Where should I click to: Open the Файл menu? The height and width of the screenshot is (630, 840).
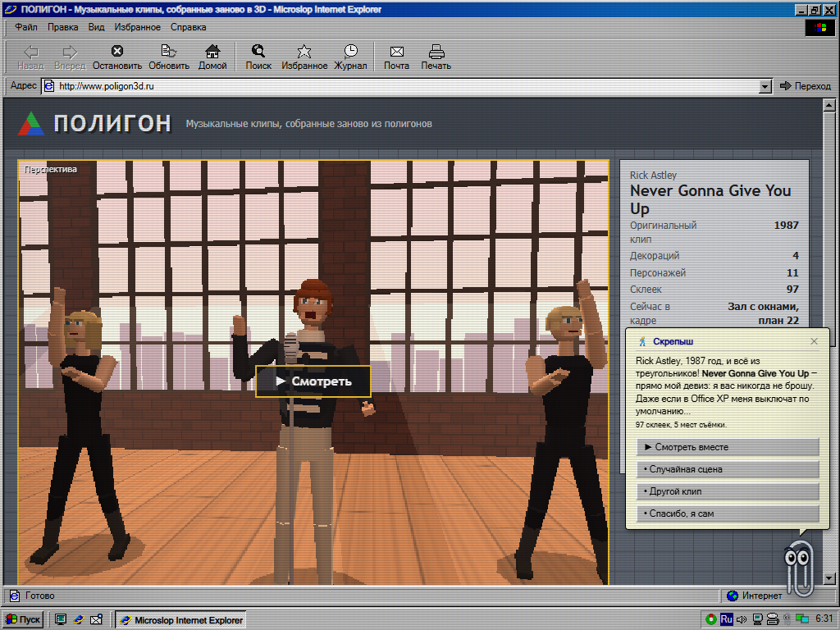[x=25, y=27]
